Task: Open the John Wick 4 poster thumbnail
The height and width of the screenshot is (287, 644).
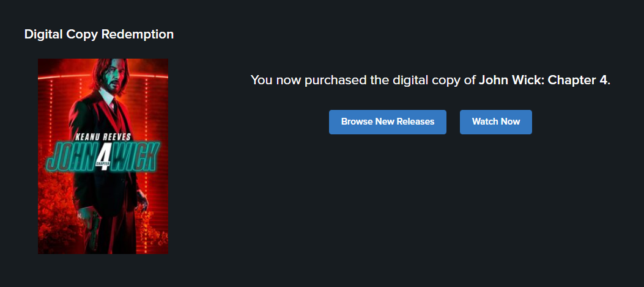Action: coord(103,156)
